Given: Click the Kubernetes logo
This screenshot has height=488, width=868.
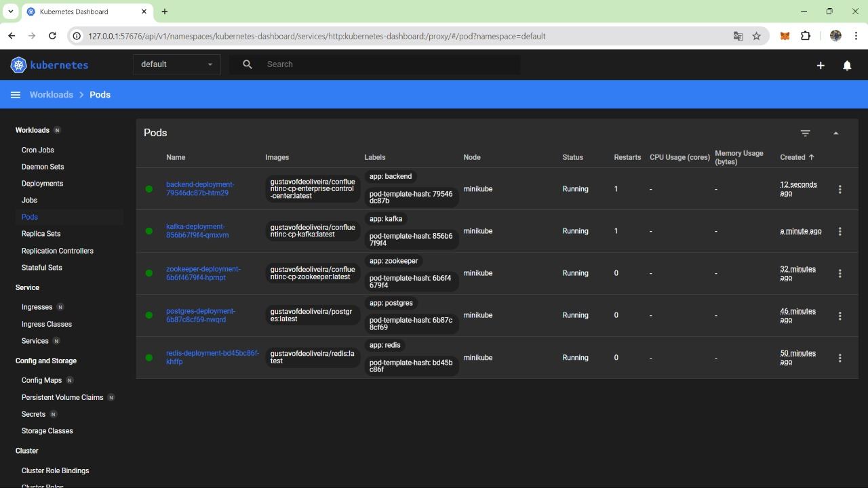Looking at the screenshot, I should tap(50, 65).
